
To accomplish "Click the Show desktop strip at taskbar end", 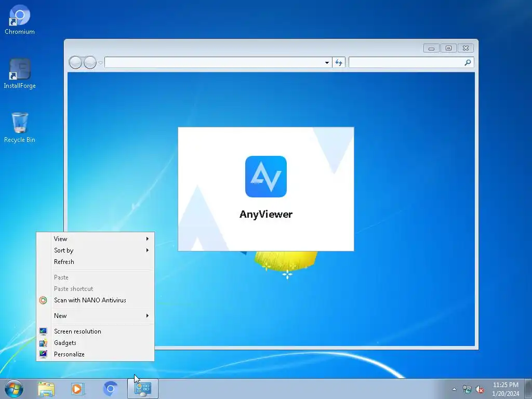I will (528, 389).
